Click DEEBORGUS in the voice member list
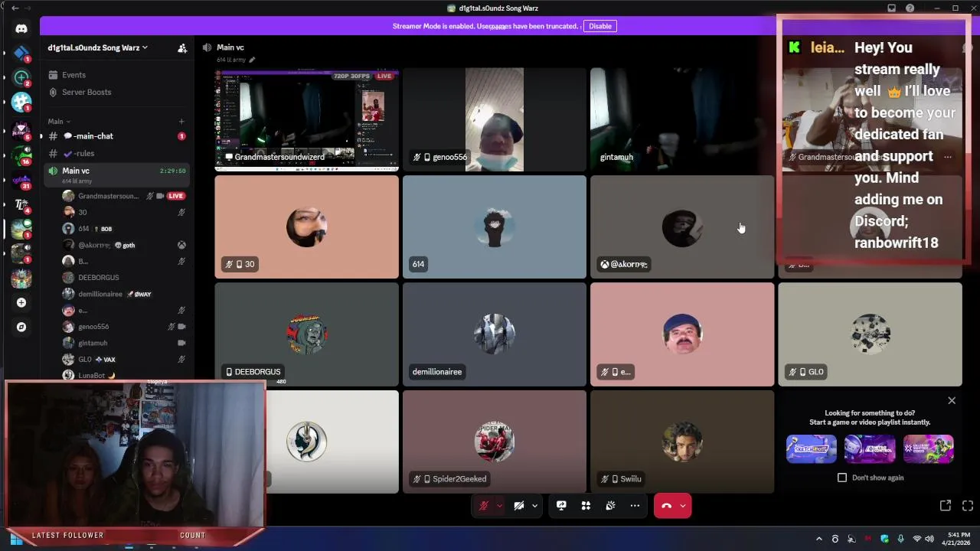This screenshot has width=980, height=551. point(99,278)
